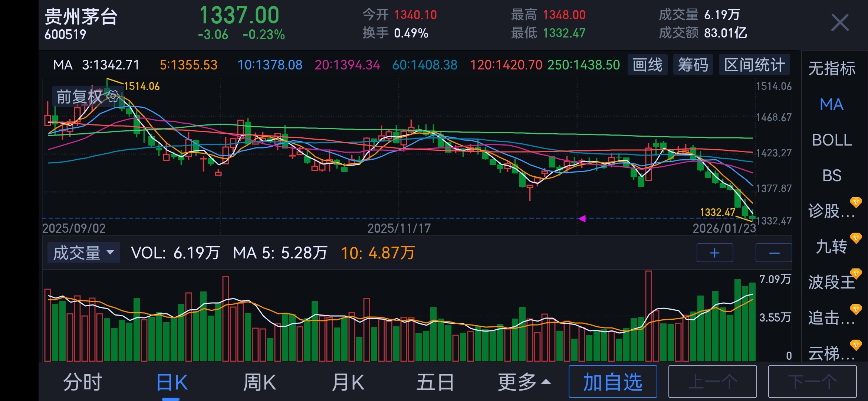Enable the BOLL overlay indicator
The height and width of the screenshot is (401, 868).
click(832, 140)
